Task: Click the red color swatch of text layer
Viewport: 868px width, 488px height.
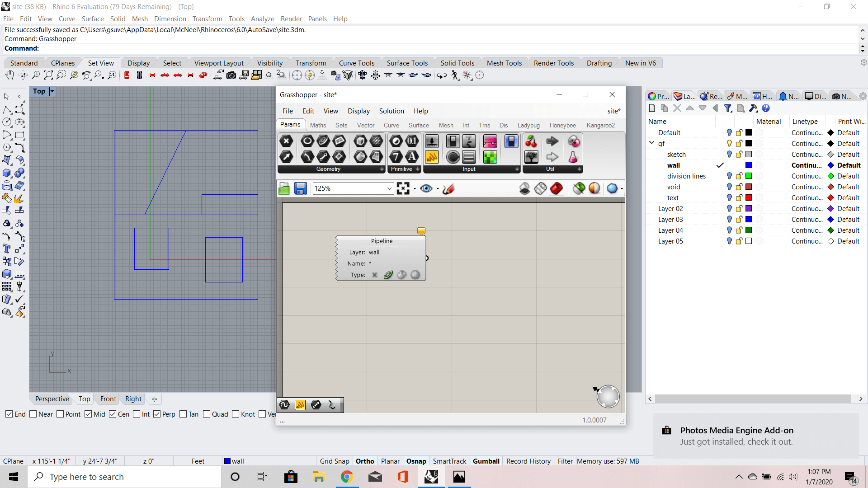Action: click(x=749, y=197)
